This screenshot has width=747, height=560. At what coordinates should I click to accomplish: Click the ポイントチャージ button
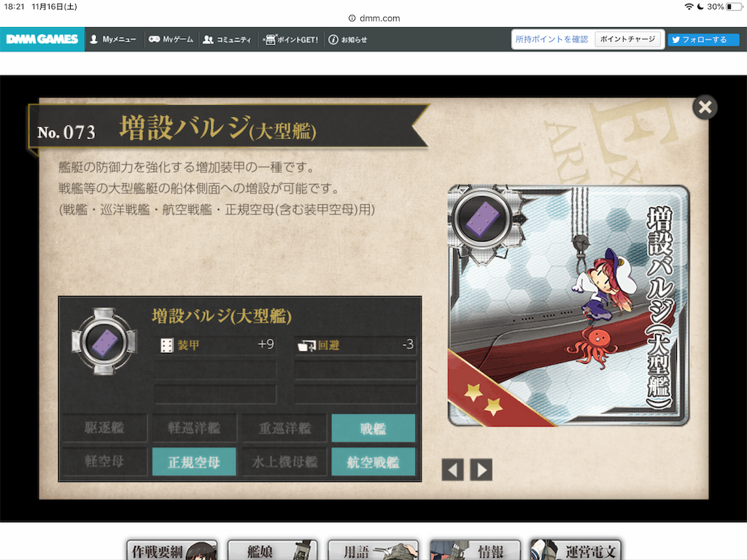tap(627, 39)
